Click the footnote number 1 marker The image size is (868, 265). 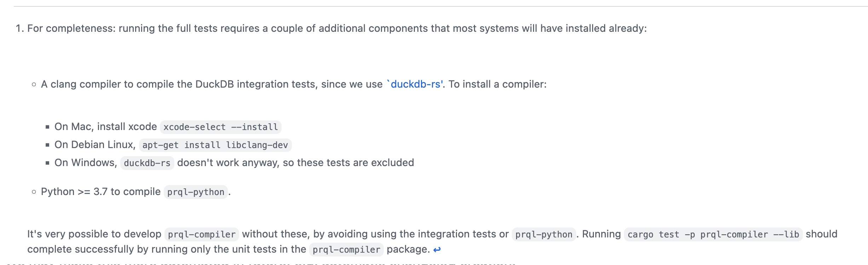(x=20, y=28)
